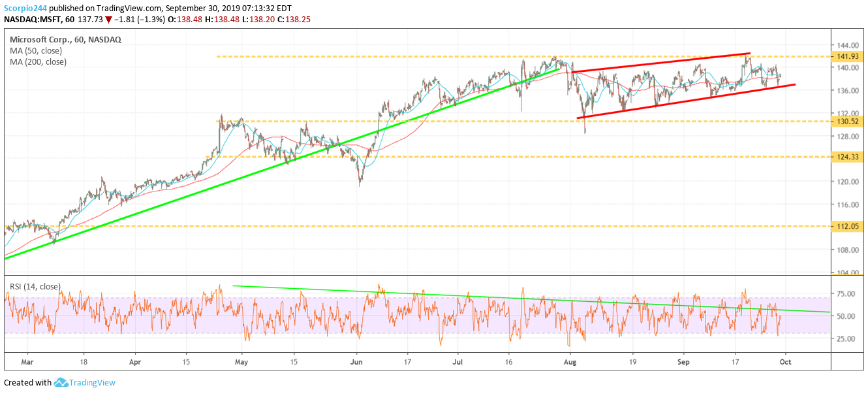The image size is (868, 394).
Task: Click the 75.00 RSI axis value
Action: pos(847,294)
